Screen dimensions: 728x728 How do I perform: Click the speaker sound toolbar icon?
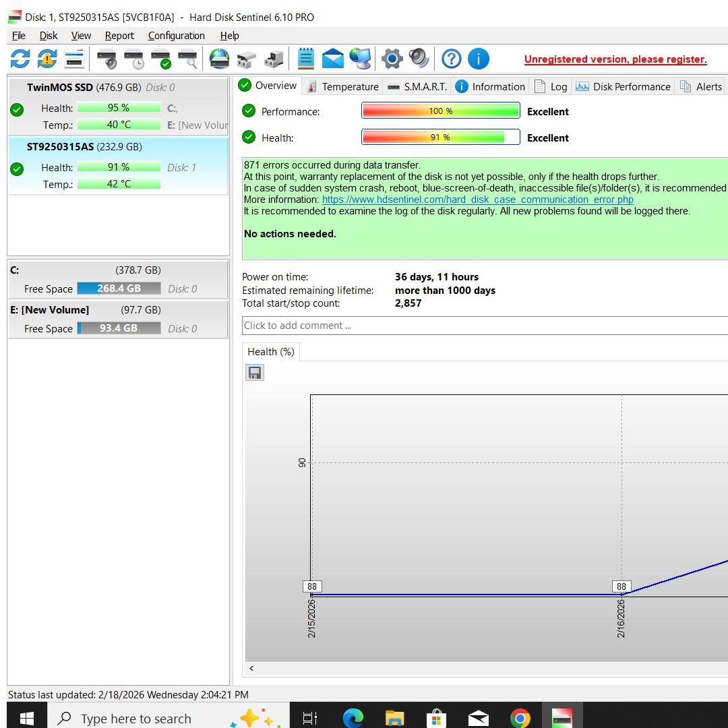(x=419, y=59)
